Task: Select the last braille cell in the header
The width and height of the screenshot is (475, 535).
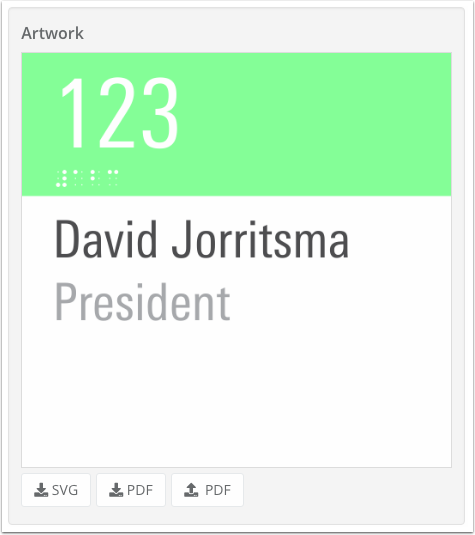Action: tap(113, 178)
